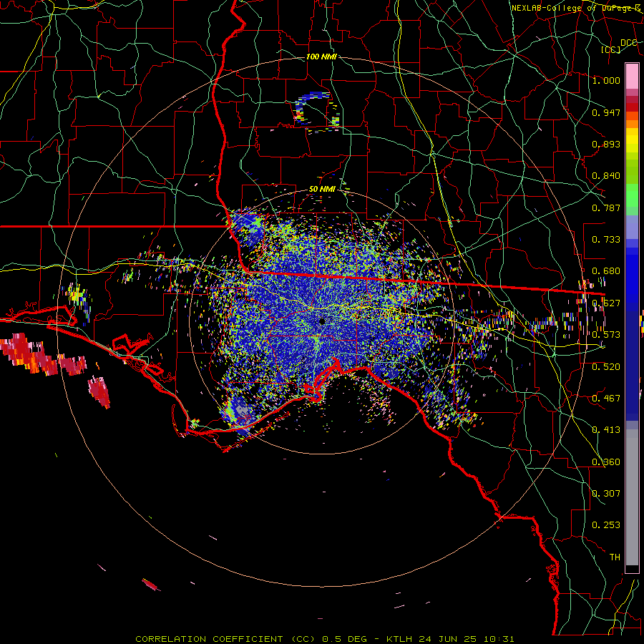Viewport: 644px width, 644px height.
Task: Select the 0.467 scale value
Action: (x=606, y=399)
